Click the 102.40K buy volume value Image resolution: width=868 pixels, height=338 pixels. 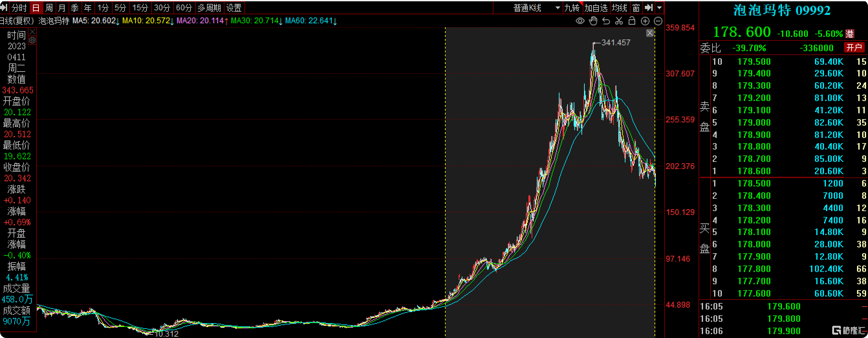(826, 269)
